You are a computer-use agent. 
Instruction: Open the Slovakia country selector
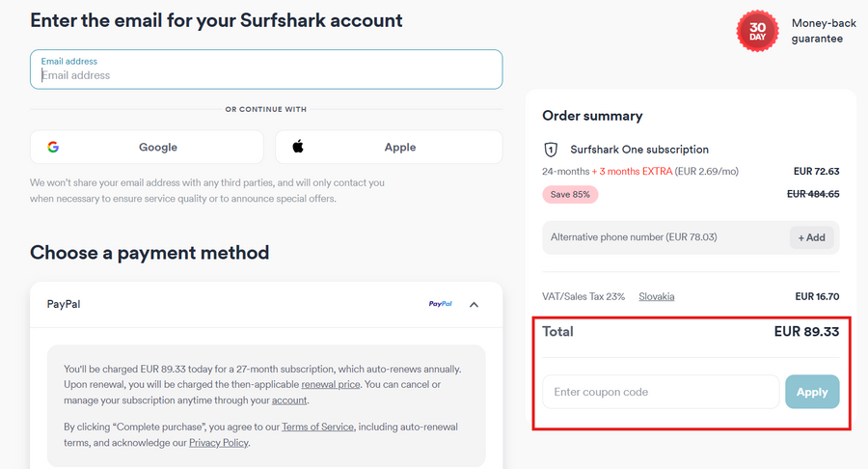pyautogui.click(x=657, y=296)
